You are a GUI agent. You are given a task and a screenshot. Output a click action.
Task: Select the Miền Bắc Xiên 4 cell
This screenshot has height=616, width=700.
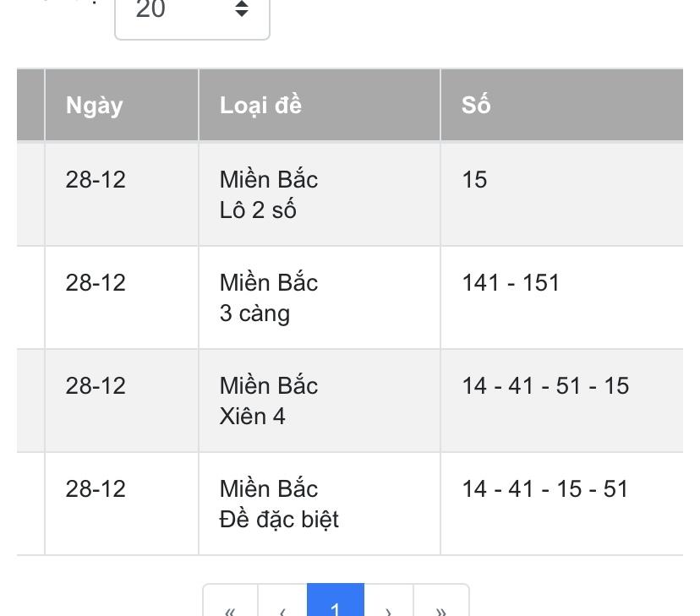pos(269,401)
